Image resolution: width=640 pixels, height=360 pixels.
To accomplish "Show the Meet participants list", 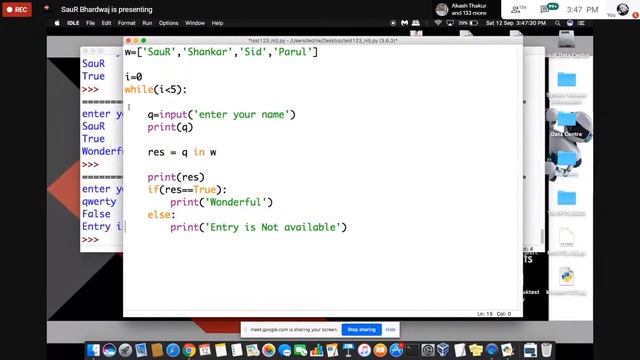I will (x=518, y=9).
